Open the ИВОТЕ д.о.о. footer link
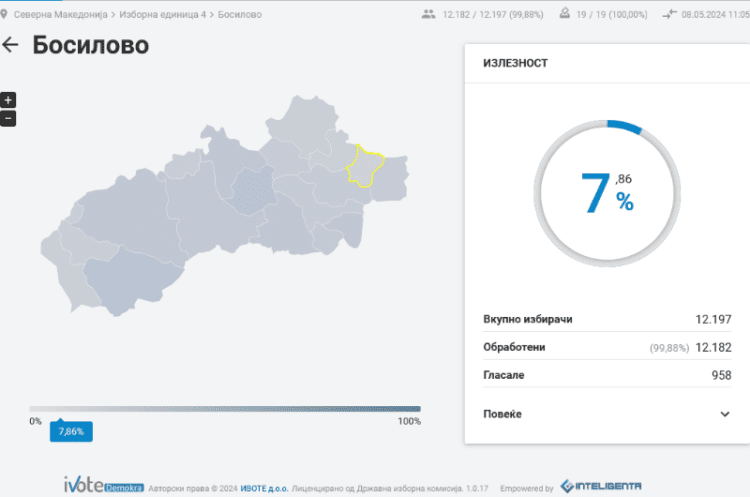 tap(264, 488)
